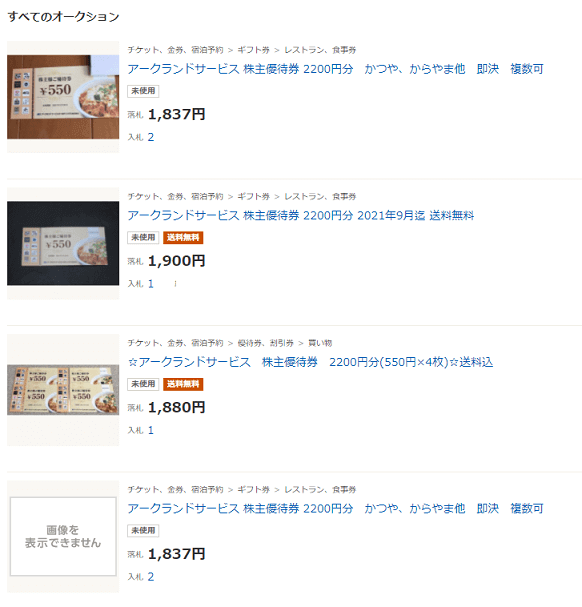Click 買い物 breadcrumb in third listing
The height and width of the screenshot is (607, 582).
(320, 343)
